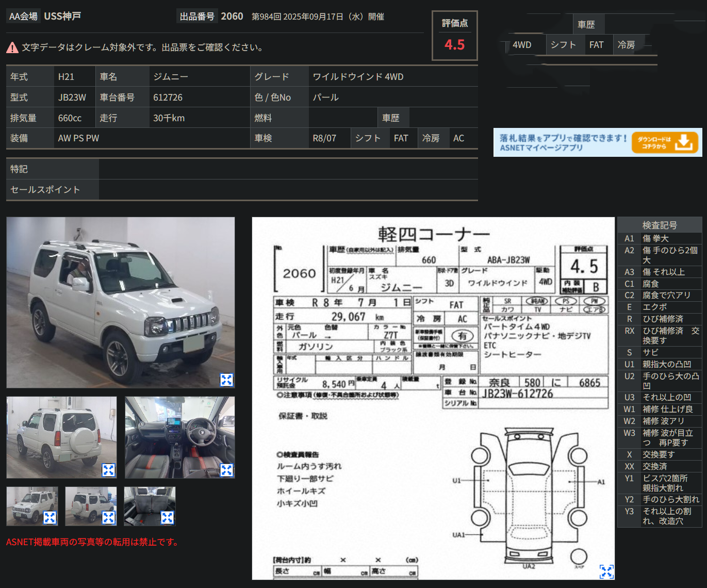Viewport: 707px width, 588px height.
Task: Expand the 車歴 cell in the spec table
Action: coord(393,117)
